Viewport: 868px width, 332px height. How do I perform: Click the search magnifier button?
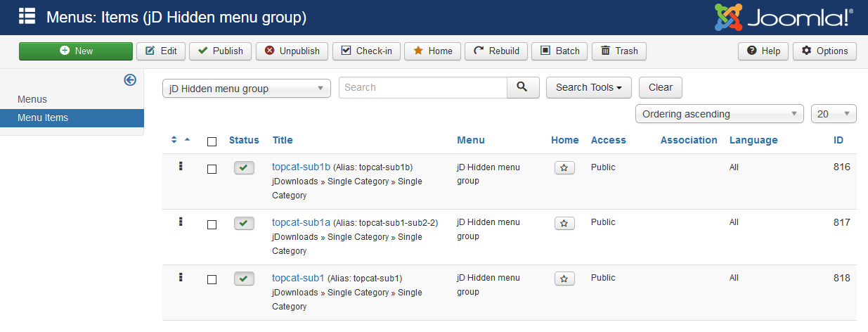pos(523,87)
